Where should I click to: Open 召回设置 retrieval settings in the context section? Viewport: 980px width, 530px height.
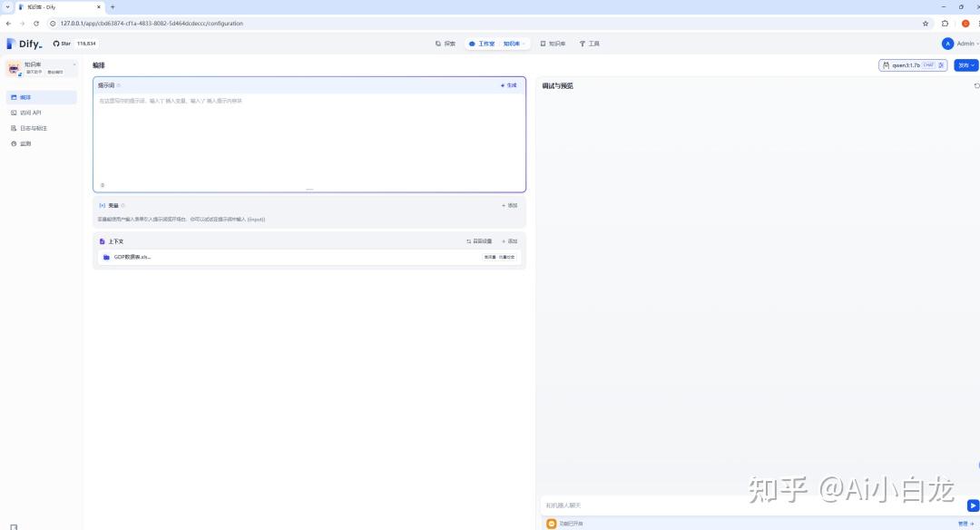(x=479, y=241)
